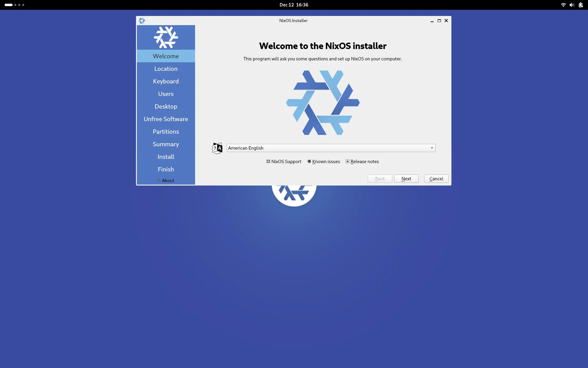Click the Location step sidebar icon
Viewport: 588px width, 368px height.
tap(165, 68)
